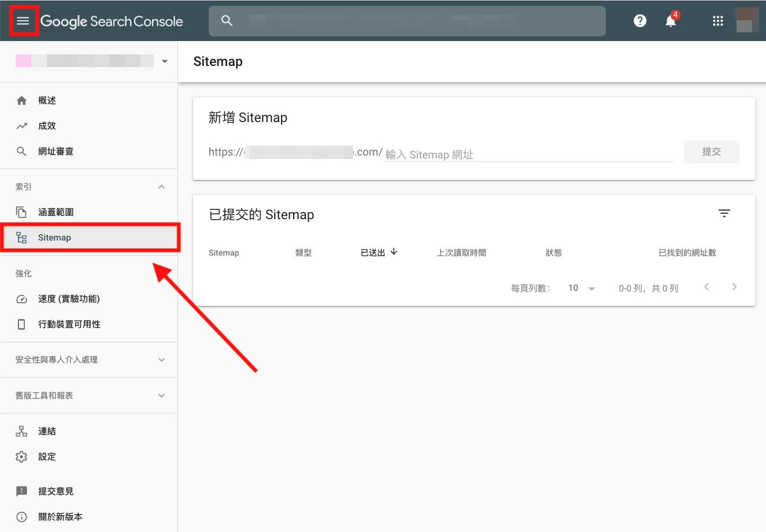This screenshot has width=766, height=532.
Task: Open the 連結 links report
Action: pos(47,431)
